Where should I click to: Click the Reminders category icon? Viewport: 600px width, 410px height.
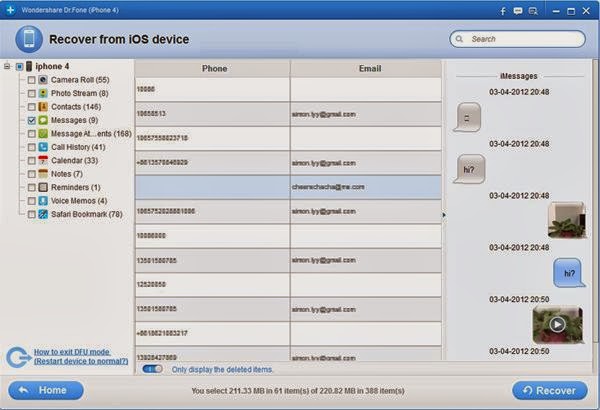click(43, 187)
